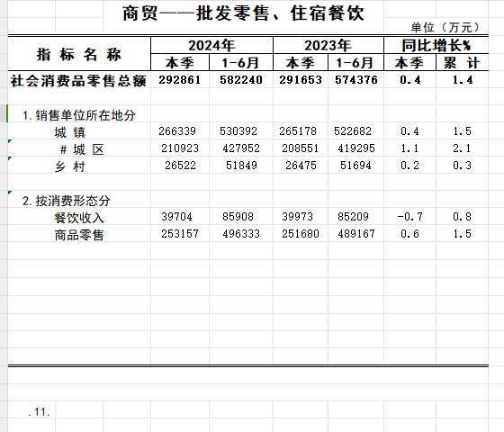504x432 pixels.
Task: Select the 城镇 row label cell
Action: [70, 132]
